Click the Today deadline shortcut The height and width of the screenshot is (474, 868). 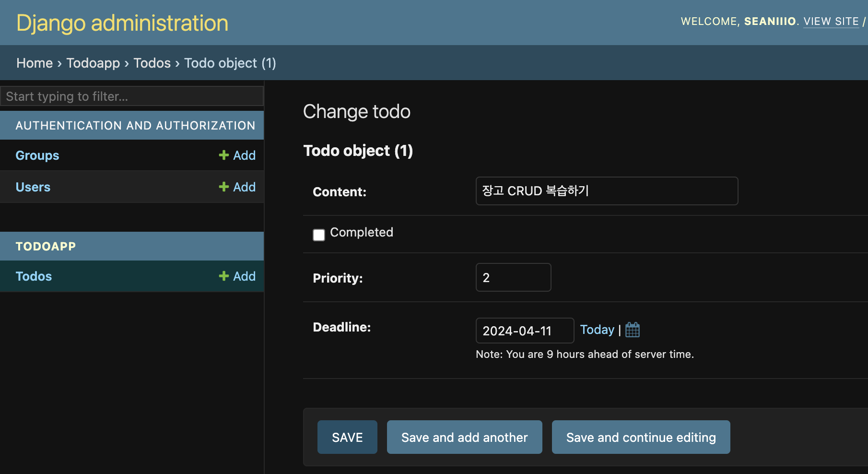pyautogui.click(x=597, y=330)
